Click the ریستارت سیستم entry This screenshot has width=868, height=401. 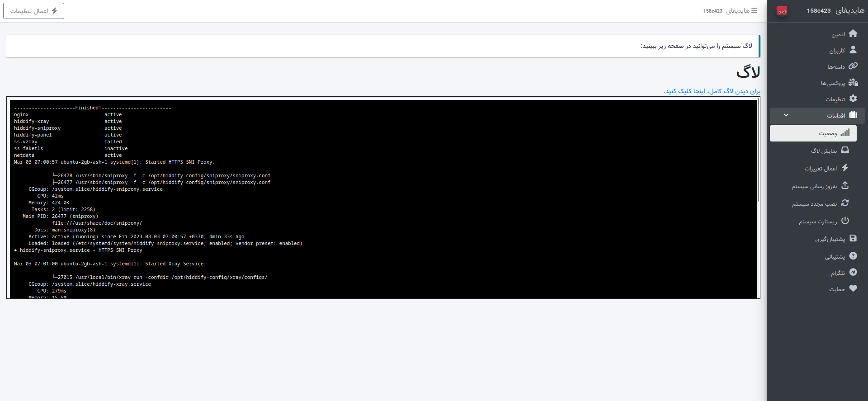click(813, 221)
